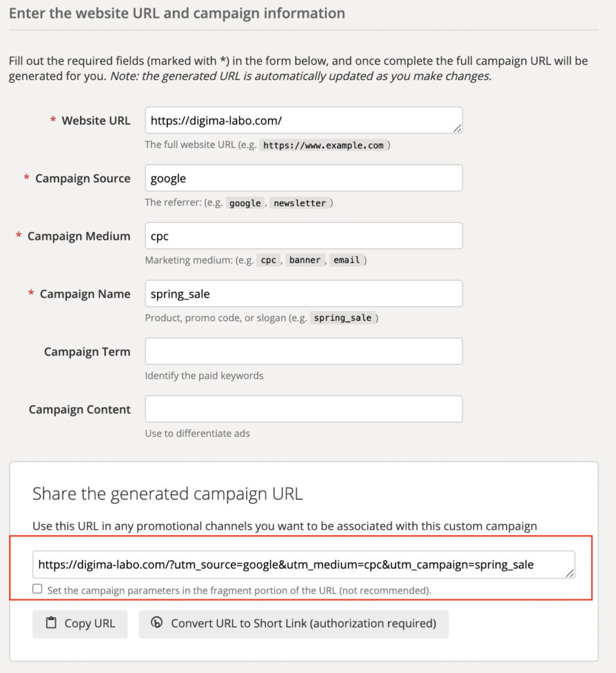Focus the empty Campaign Content field

point(303,409)
